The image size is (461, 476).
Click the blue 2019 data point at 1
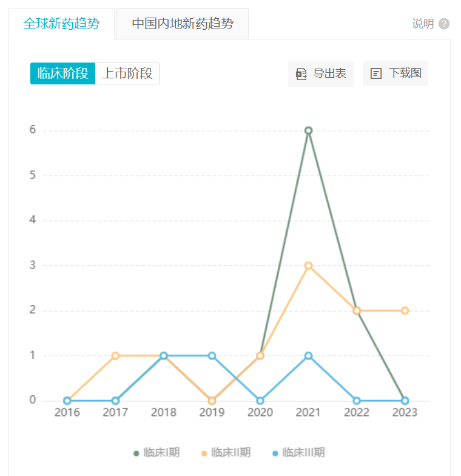click(x=212, y=356)
